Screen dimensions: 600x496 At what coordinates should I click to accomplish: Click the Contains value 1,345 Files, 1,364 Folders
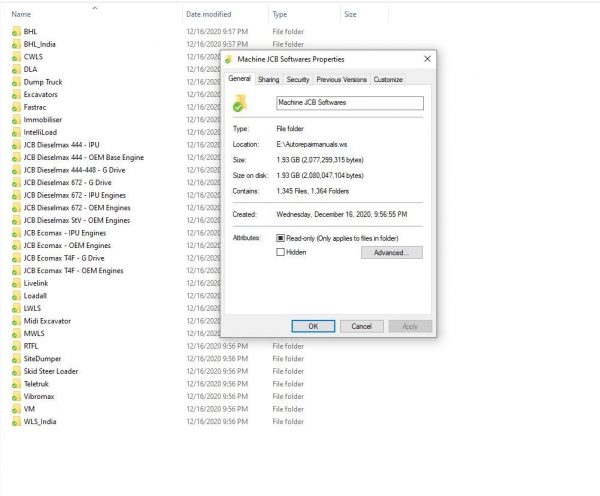313,191
